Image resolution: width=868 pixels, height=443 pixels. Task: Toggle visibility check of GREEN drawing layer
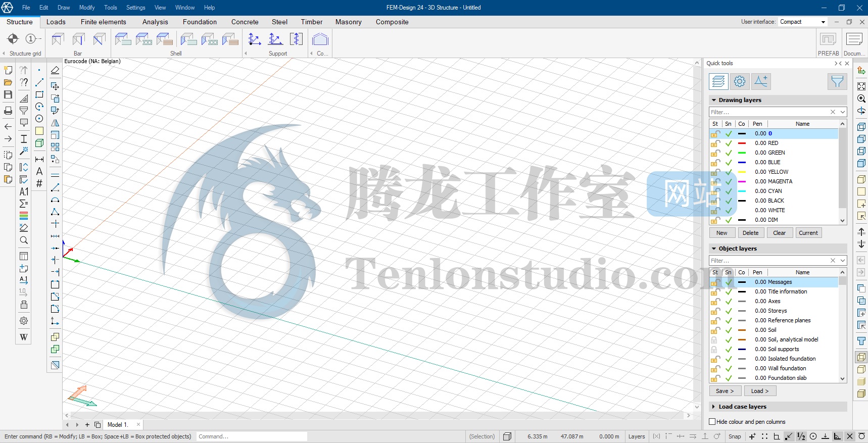(x=729, y=153)
